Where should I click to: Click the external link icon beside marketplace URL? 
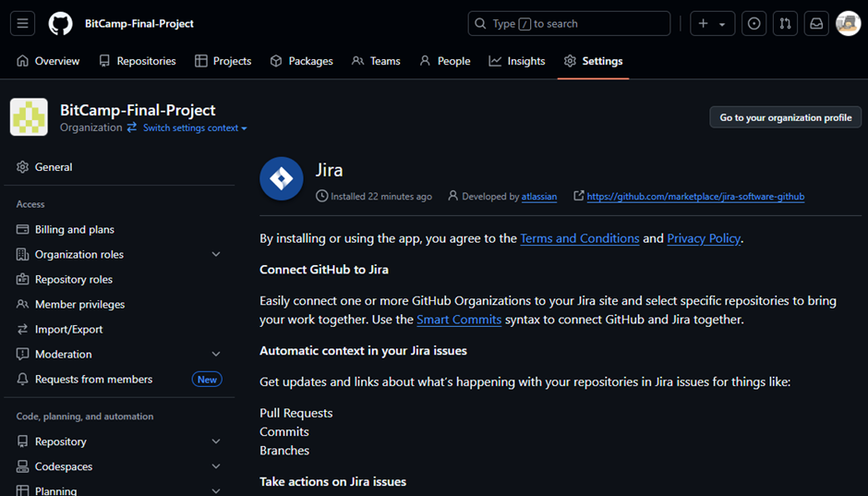(x=578, y=196)
